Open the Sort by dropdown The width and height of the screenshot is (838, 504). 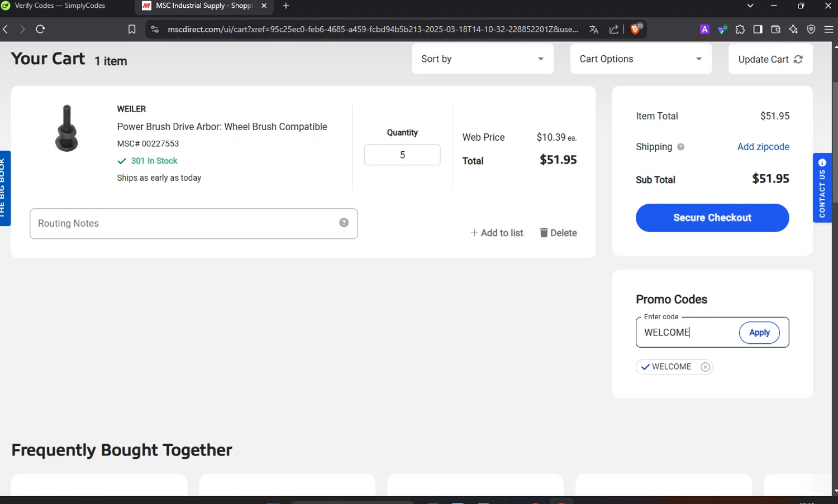pyautogui.click(x=482, y=59)
